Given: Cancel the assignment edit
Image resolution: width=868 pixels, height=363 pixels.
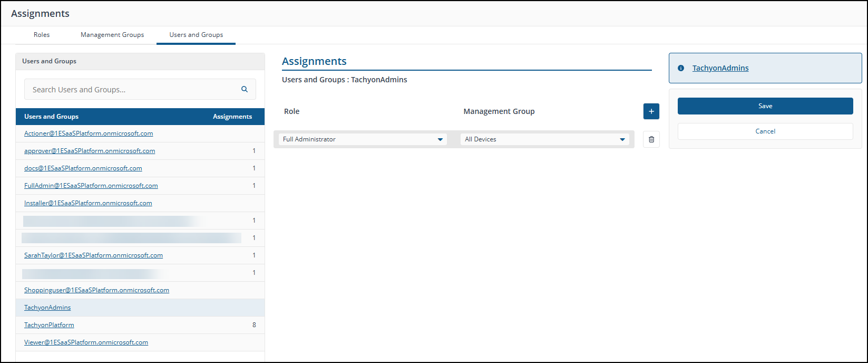Looking at the screenshot, I should [765, 131].
